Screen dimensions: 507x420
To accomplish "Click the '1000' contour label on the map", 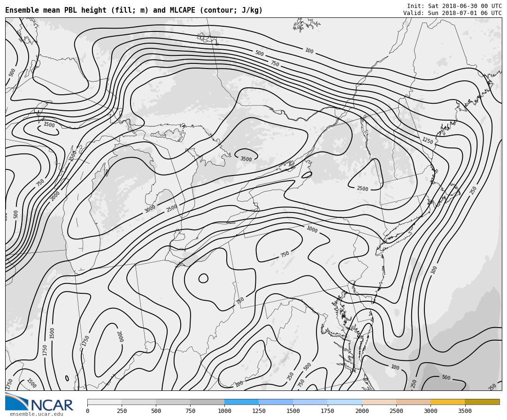I will click(312, 229).
